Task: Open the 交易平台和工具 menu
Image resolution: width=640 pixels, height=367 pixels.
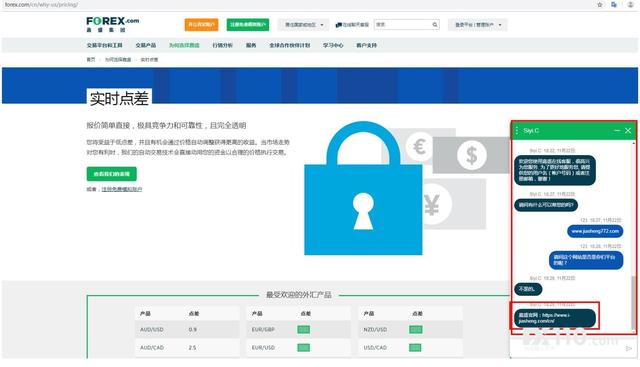Action: pos(104,45)
